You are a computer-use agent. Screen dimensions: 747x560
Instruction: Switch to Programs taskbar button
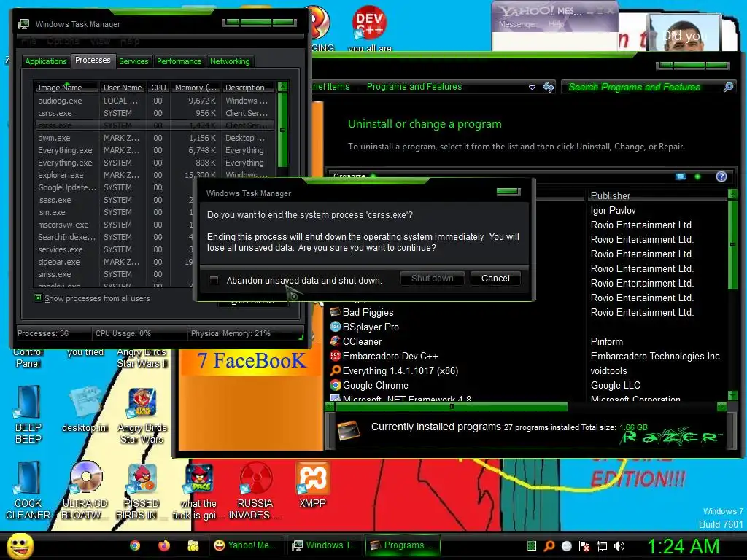click(403, 545)
